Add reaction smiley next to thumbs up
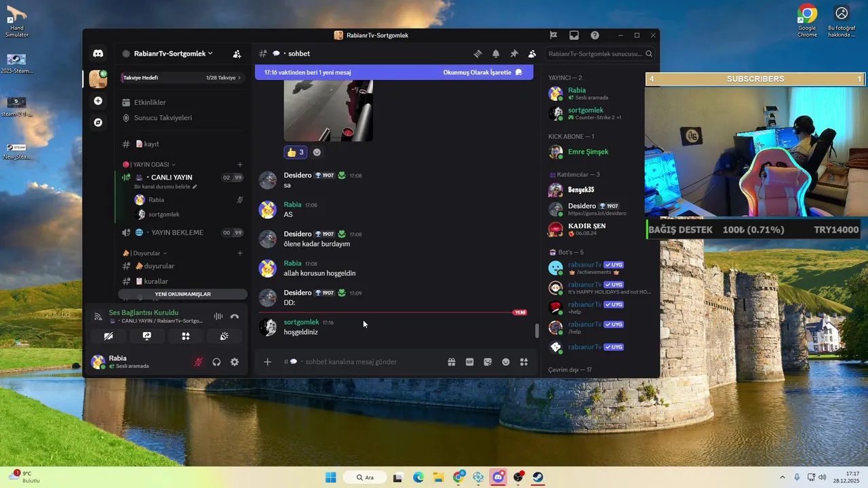The height and width of the screenshot is (488, 868). click(x=317, y=152)
